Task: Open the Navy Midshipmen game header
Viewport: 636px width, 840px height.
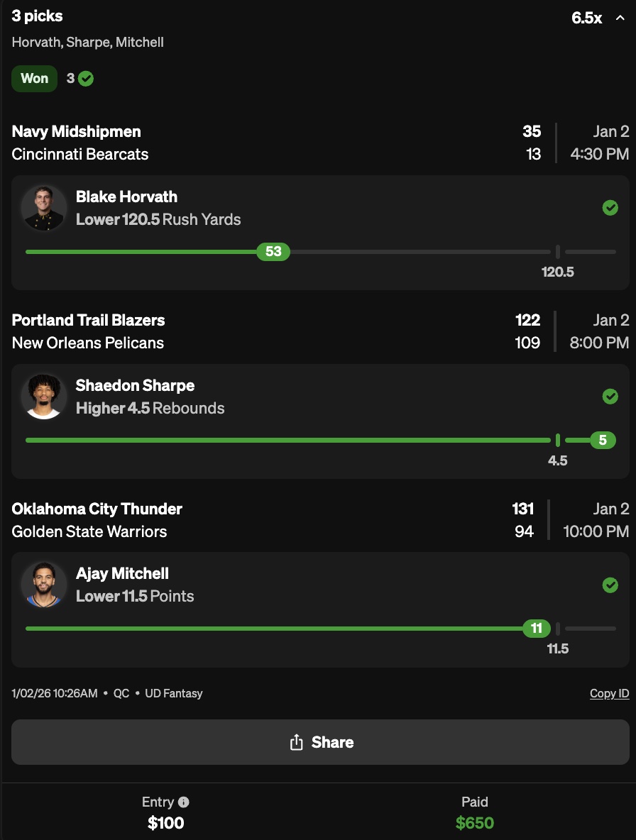Action: [77, 131]
